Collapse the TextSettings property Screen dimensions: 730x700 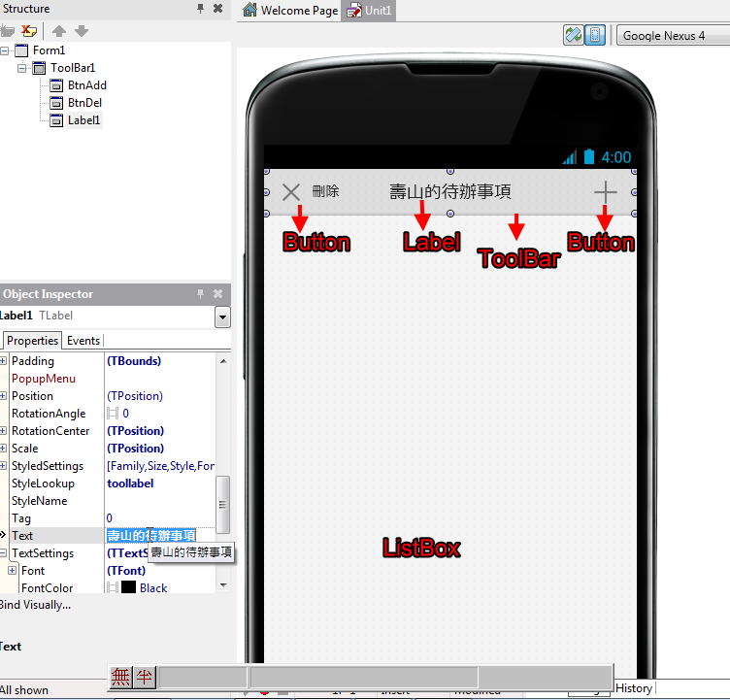[x=3, y=553]
